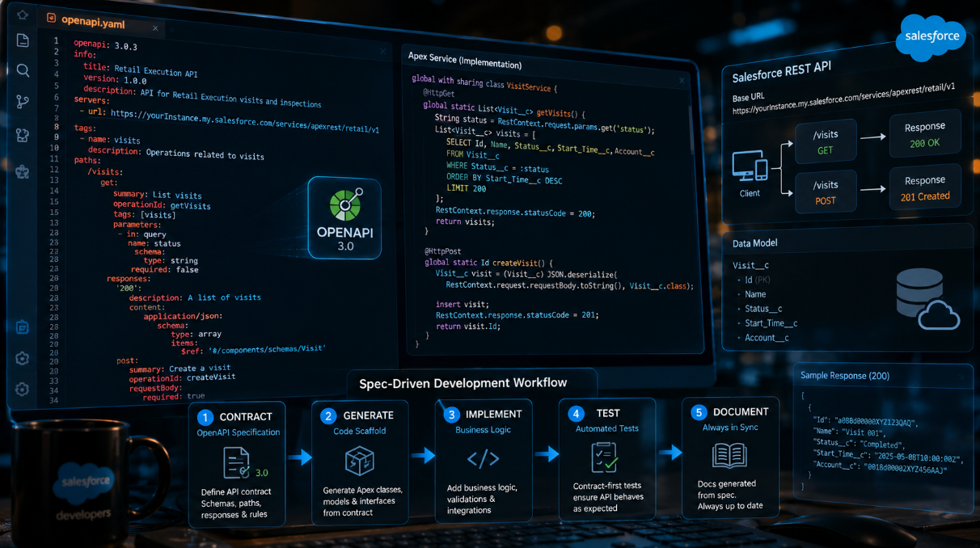Click the "Visit__c" object name in Data Model

click(750, 265)
